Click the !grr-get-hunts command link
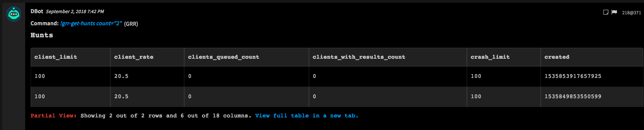This screenshot has height=130, width=644. coord(91,24)
